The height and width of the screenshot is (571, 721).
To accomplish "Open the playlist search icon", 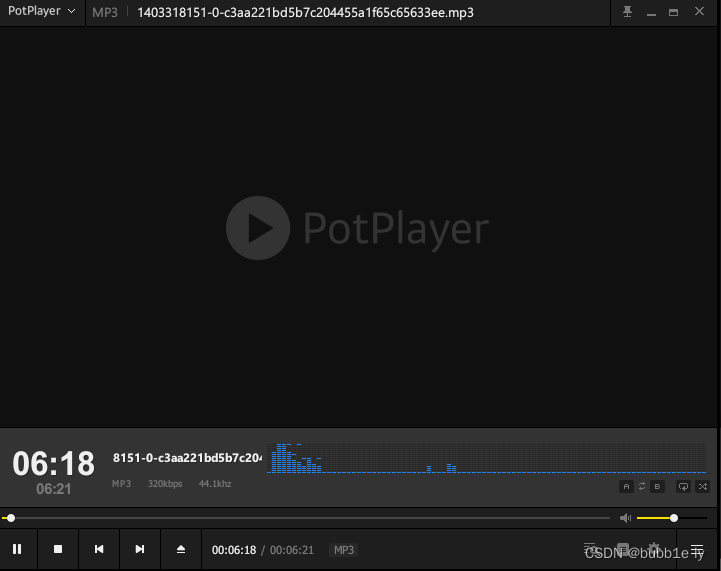I will point(591,548).
